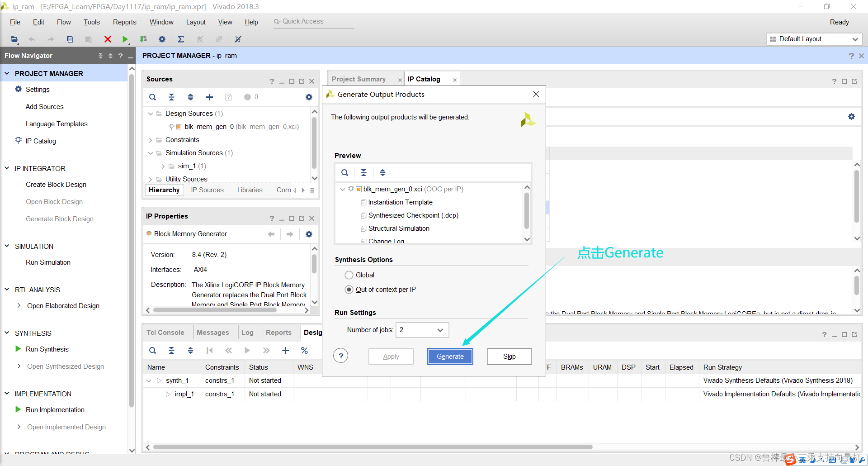The image size is (868, 466).
Task: Click Collapse All icon in Design Runs toolbar
Action: (x=171, y=350)
